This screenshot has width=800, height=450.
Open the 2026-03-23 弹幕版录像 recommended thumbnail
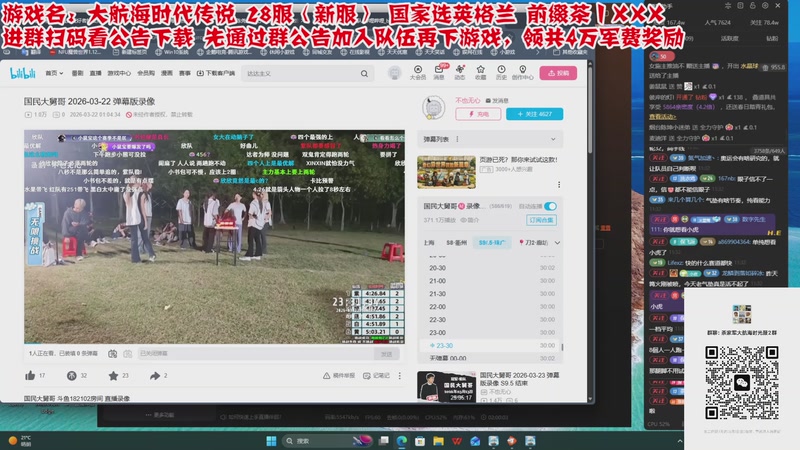446,387
